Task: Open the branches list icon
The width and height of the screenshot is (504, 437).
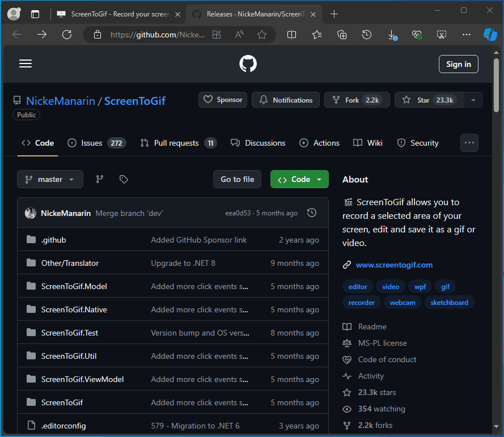Action: 100,179
